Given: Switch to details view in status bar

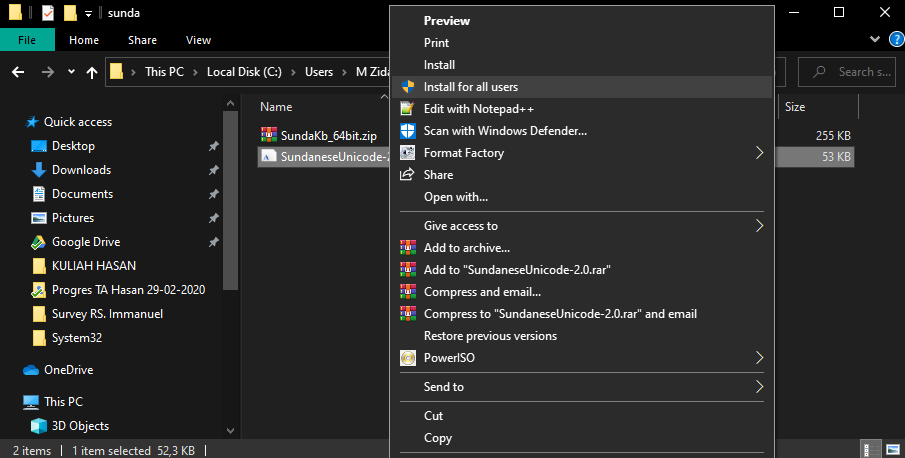Looking at the screenshot, I should pos(873,450).
